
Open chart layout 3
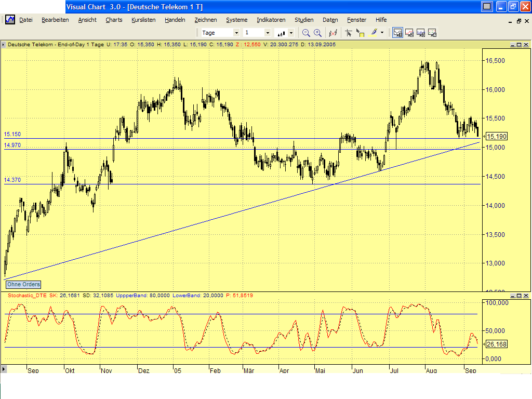[x=420, y=32]
